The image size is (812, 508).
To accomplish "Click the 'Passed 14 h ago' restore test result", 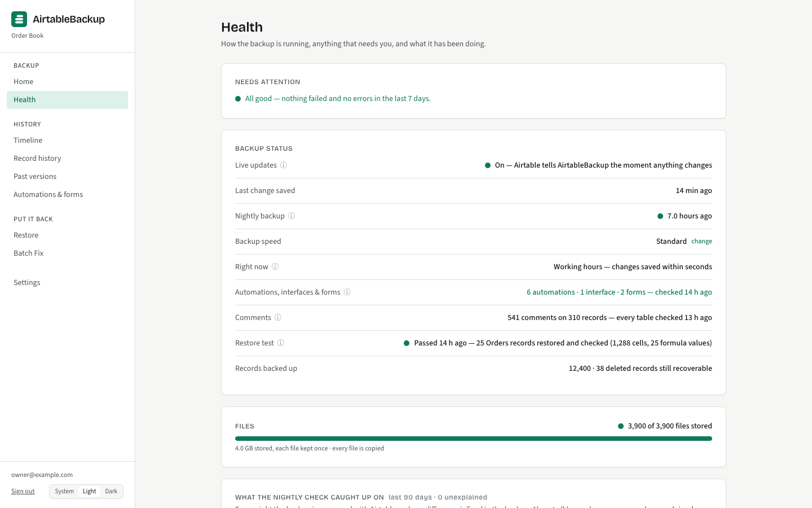I will (x=563, y=343).
